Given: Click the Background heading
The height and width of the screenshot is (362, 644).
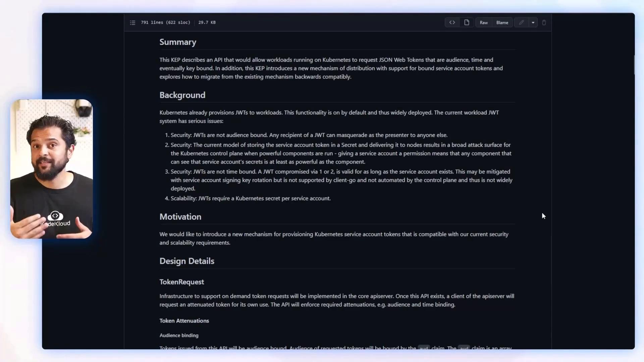Looking at the screenshot, I should (x=182, y=95).
